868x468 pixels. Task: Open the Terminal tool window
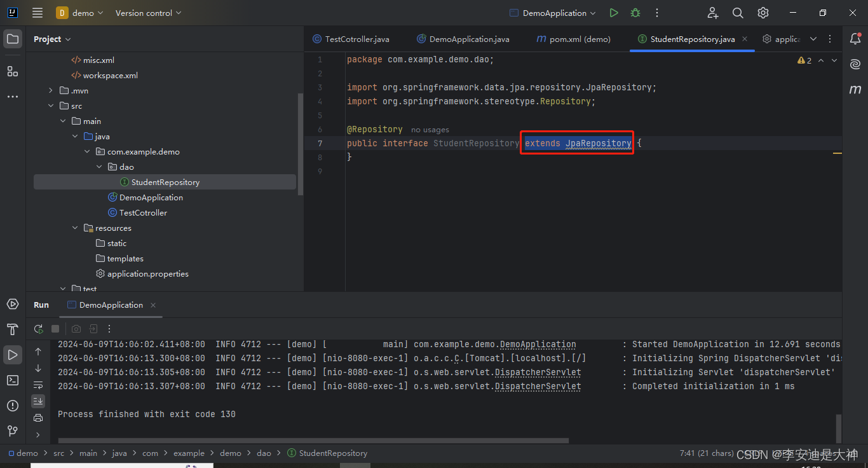pyautogui.click(x=13, y=380)
